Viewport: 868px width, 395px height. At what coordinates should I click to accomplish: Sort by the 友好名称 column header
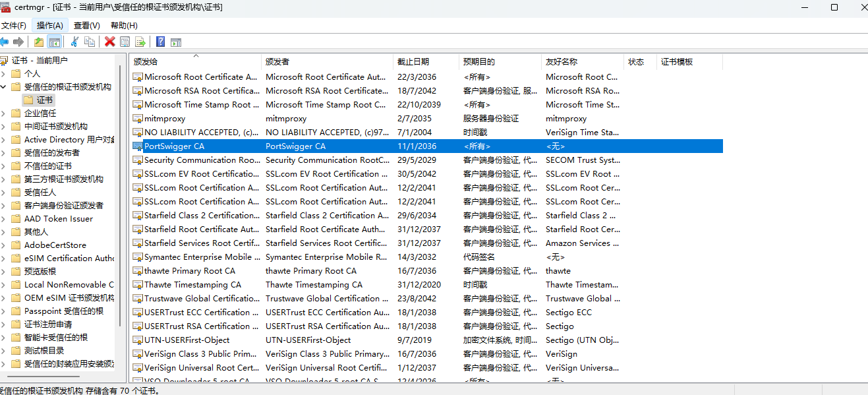click(583, 61)
